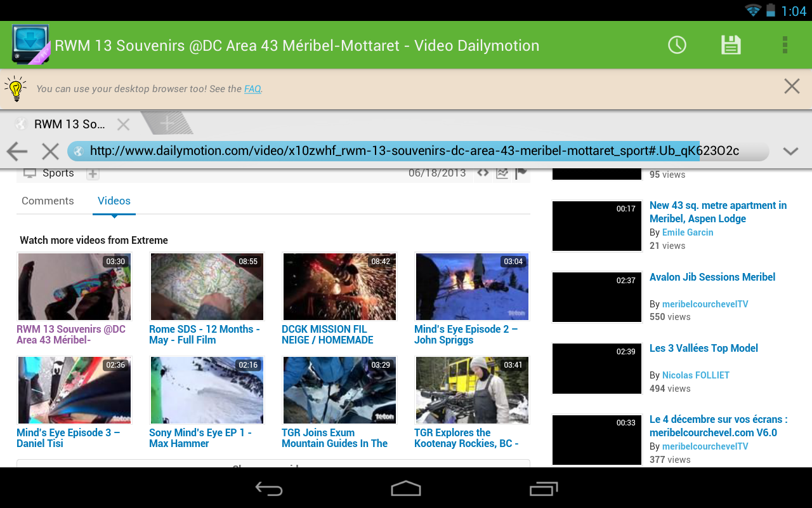Open Mind's Eye Episode 3 thumbnail
The width and height of the screenshot is (812, 508).
pos(74,390)
